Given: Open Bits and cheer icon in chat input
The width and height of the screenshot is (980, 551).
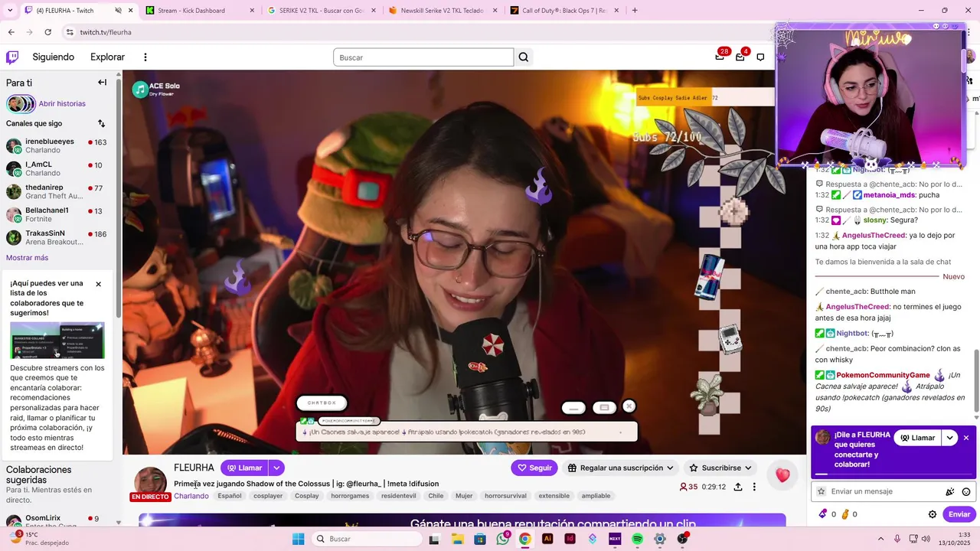Looking at the screenshot, I should tap(949, 491).
